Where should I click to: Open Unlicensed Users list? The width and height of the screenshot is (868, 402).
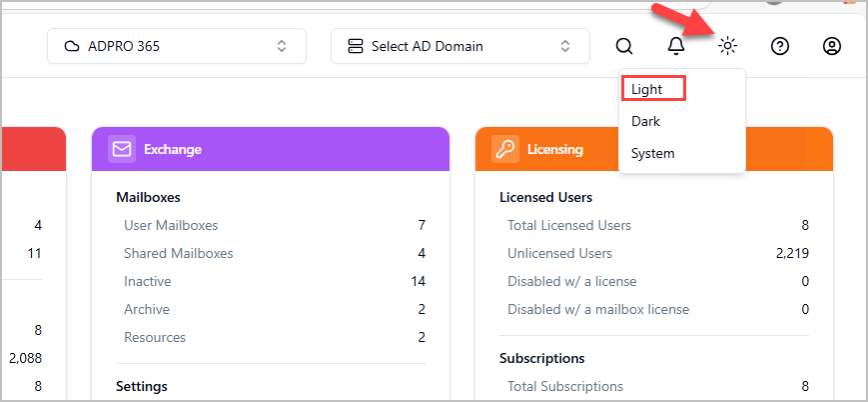[x=560, y=253]
